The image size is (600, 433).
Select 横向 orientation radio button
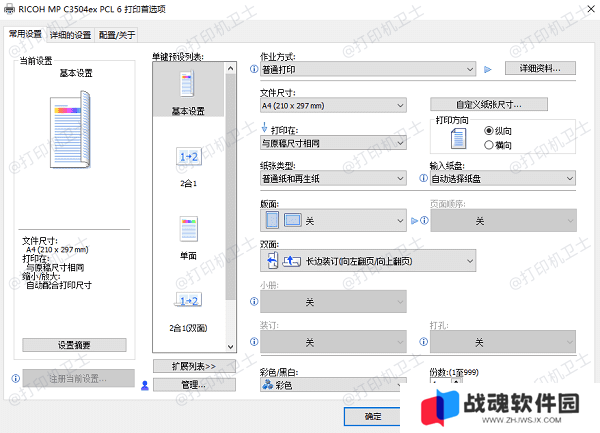[489, 145]
